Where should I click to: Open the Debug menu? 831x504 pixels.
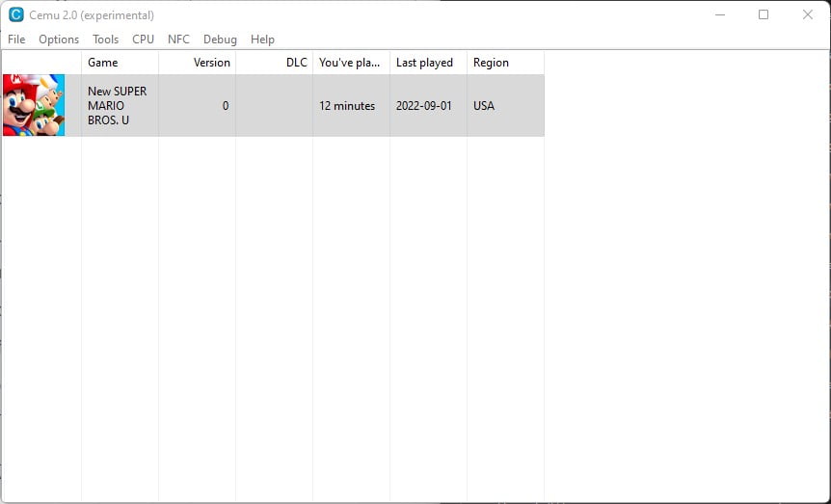pos(220,40)
